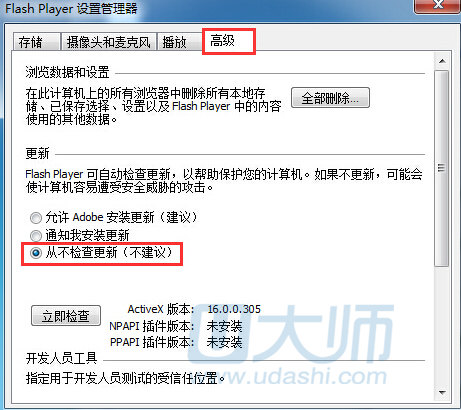Click the 立即检查 button
This screenshot has width=461, height=410.
[x=66, y=316]
